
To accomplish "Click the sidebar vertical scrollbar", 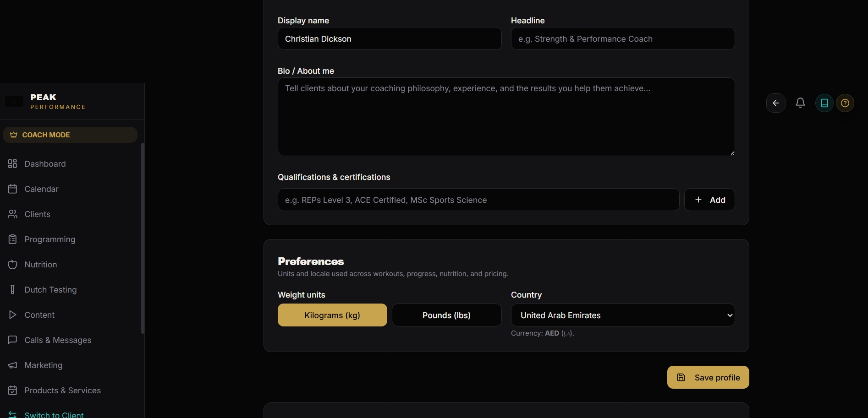I will (x=143, y=238).
